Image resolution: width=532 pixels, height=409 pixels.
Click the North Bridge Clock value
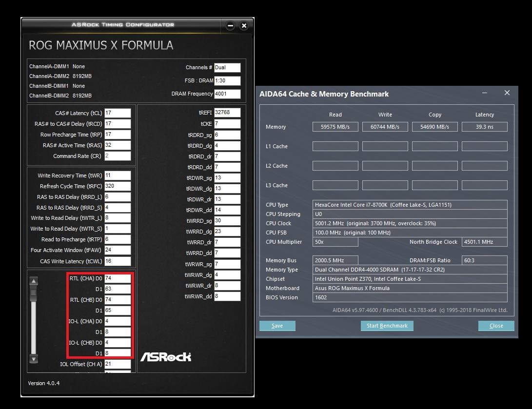click(x=485, y=242)
